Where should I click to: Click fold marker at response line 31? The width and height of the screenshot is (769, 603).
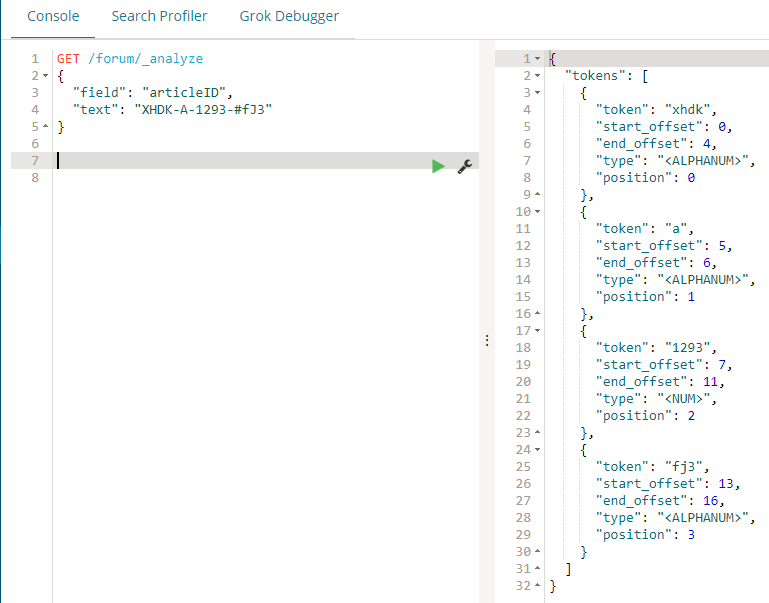(x=538, y=569)
